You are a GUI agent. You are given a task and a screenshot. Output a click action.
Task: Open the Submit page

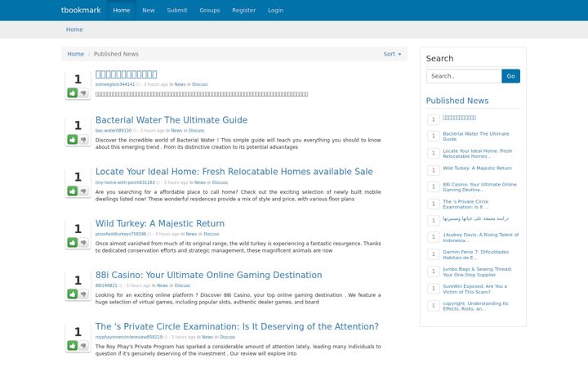pyautogui.click(x=177, y=10)
